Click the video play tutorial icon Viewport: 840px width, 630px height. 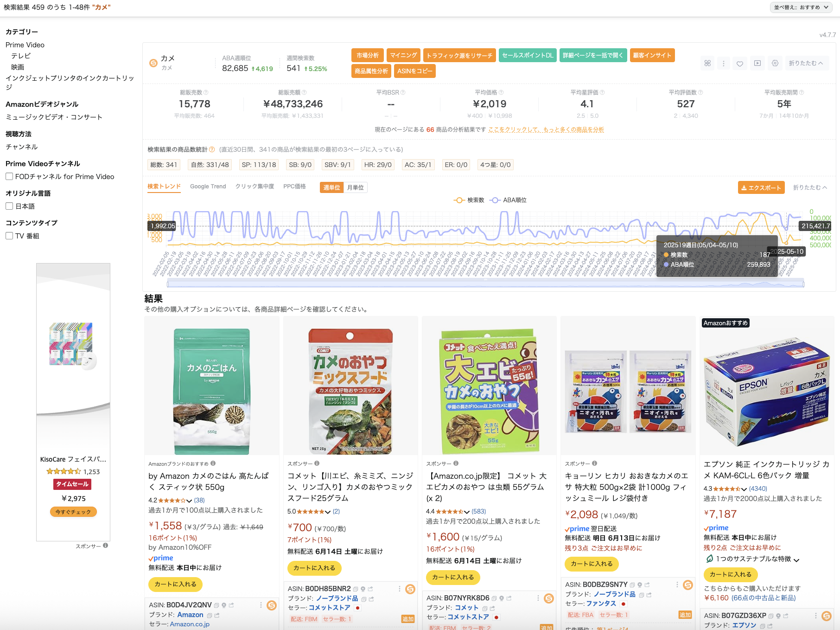pyautogui.click(x=757, y=63)
